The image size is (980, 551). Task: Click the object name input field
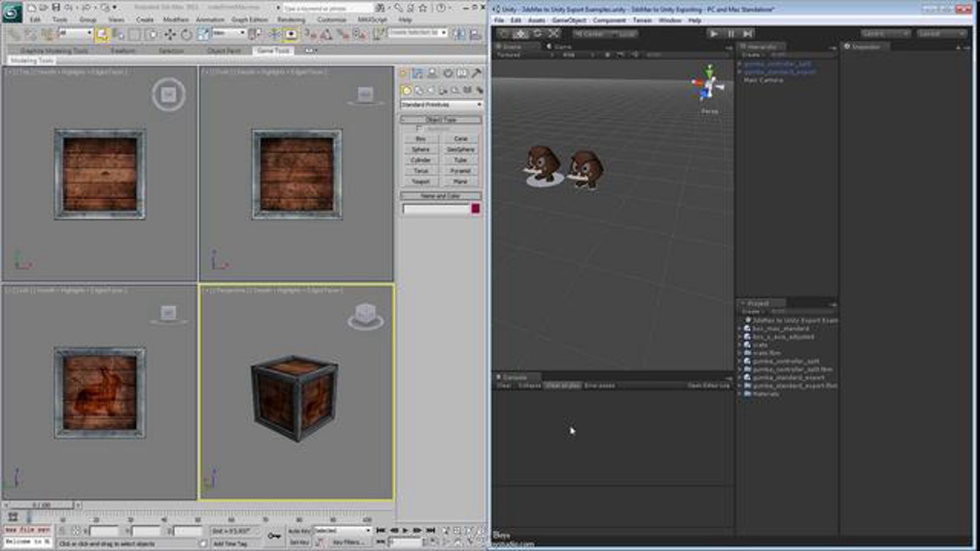click(436, 209)
